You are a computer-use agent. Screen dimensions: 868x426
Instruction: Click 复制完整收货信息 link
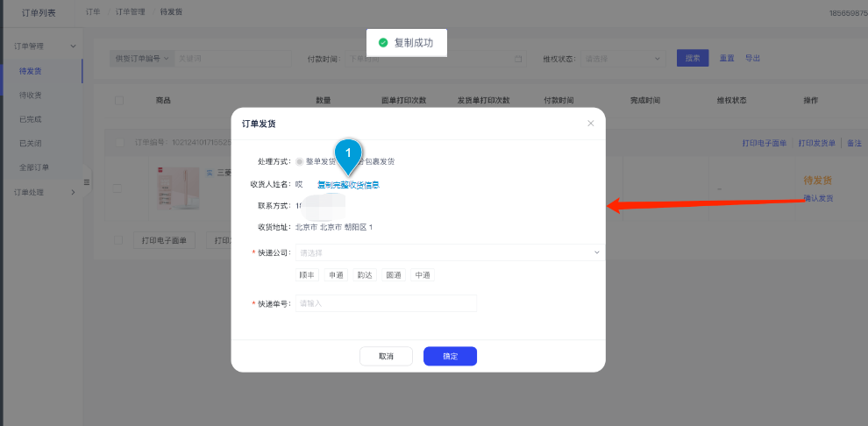coord(348,185)
